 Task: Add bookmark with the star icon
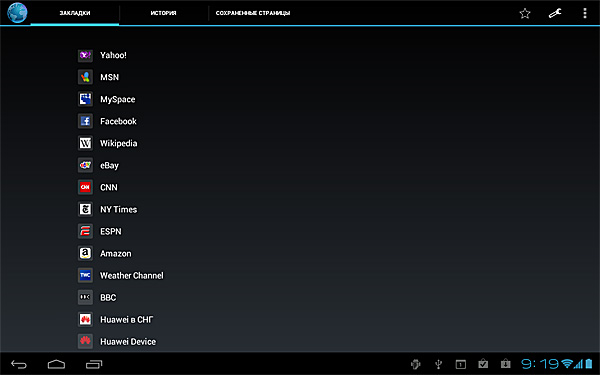tap(525, 13)
